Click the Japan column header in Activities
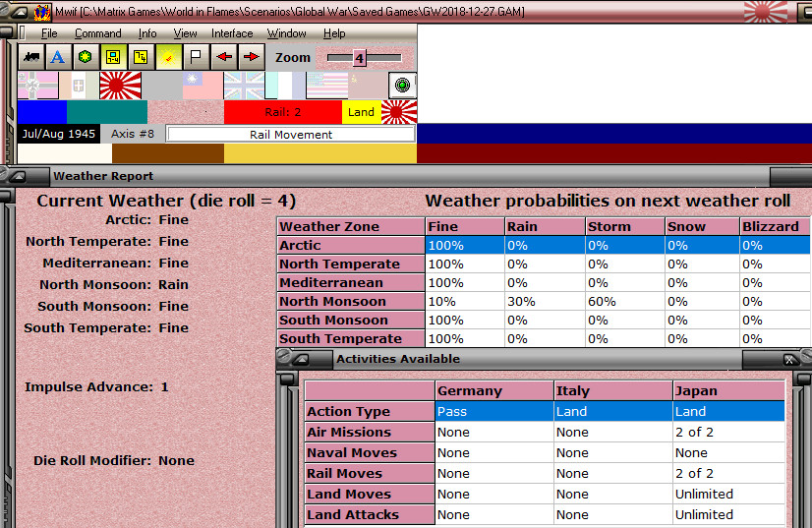812x528 pixels. (729, 390)
